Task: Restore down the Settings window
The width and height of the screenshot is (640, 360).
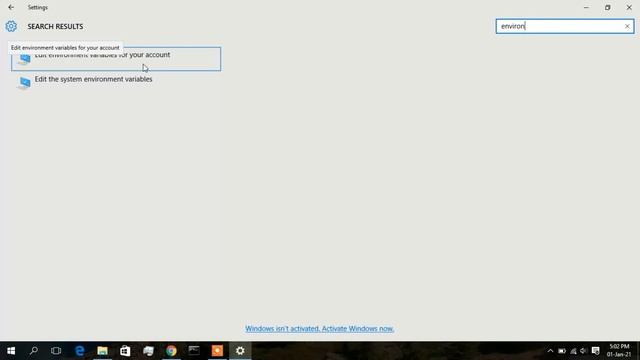Action: pos(608,7)
